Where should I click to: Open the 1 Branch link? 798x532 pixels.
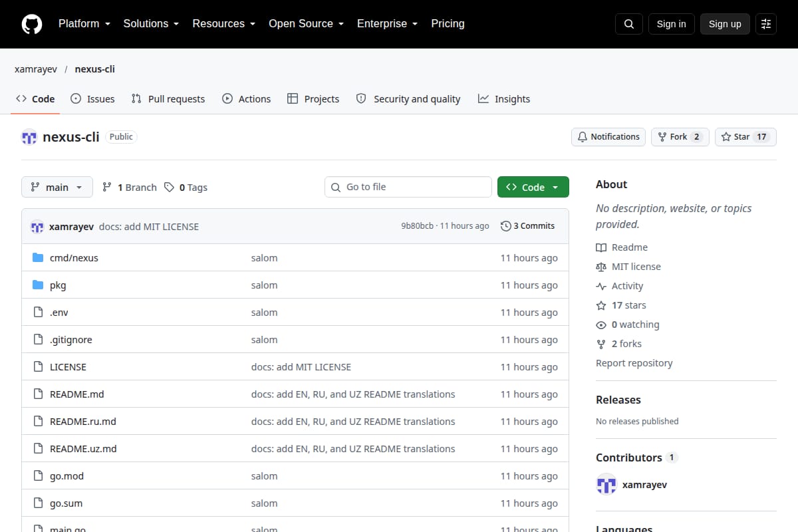click(x=130, y=188)
